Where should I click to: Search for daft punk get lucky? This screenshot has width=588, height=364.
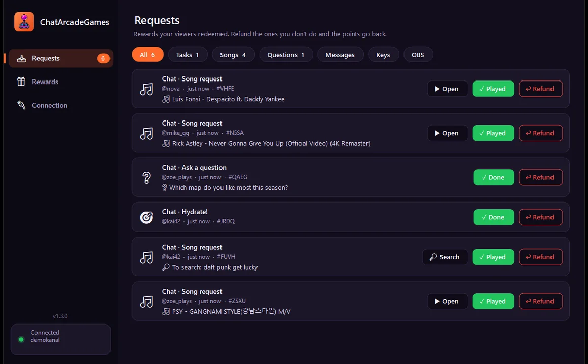pyautogui.click(x=445, y=257)
